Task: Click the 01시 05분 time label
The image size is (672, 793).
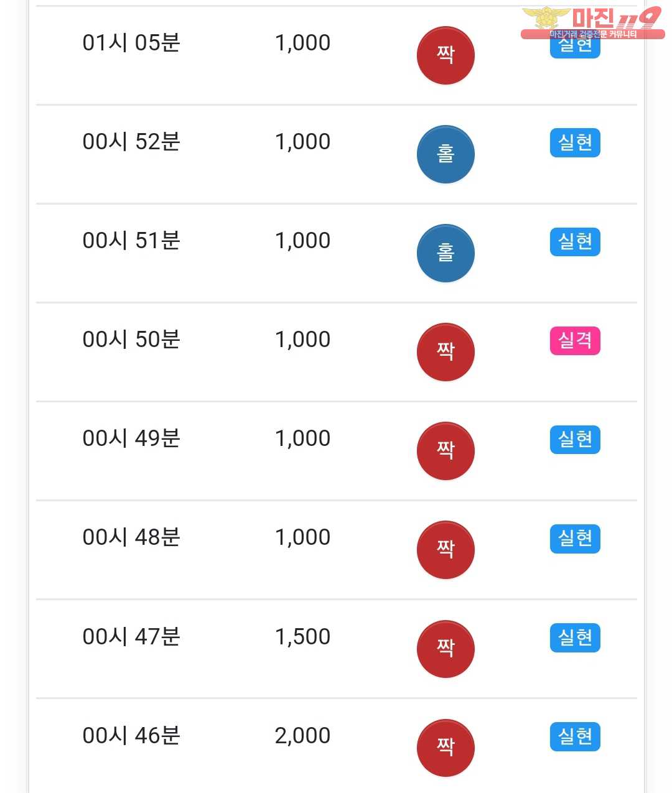Action: coord(131,43)
